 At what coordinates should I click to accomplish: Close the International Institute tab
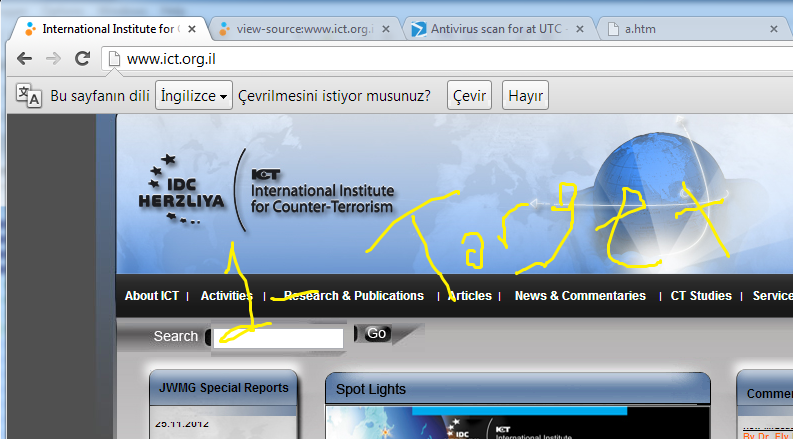pos(191,29)
